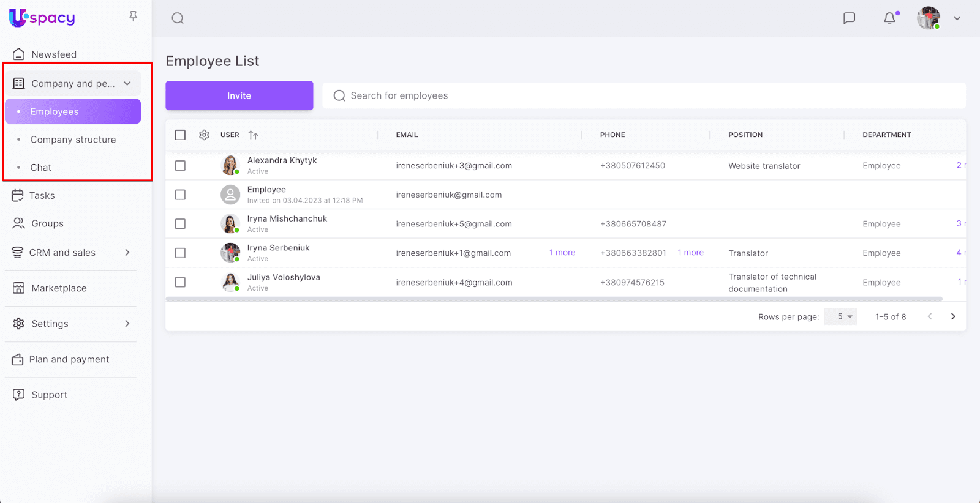Viewport: 980px width, 503px height.
Task: Expand the CRM and sales submenu
Action: (x=127, y=253)
